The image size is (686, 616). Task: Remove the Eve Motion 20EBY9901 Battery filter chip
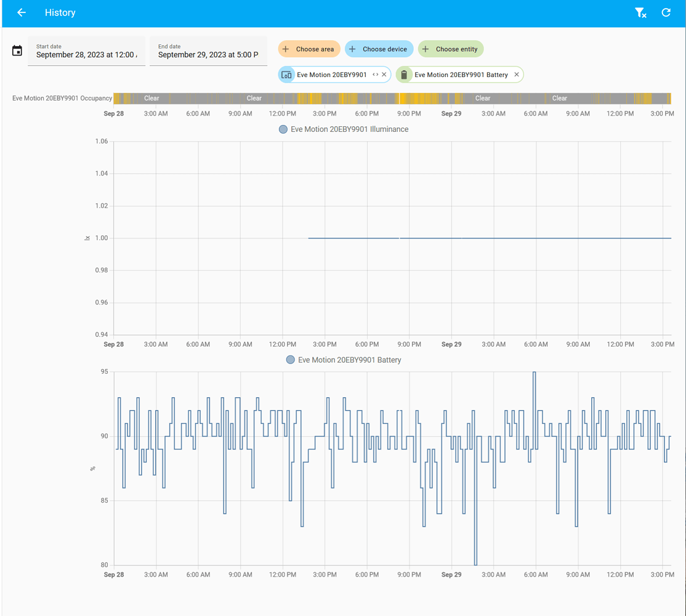516,74
